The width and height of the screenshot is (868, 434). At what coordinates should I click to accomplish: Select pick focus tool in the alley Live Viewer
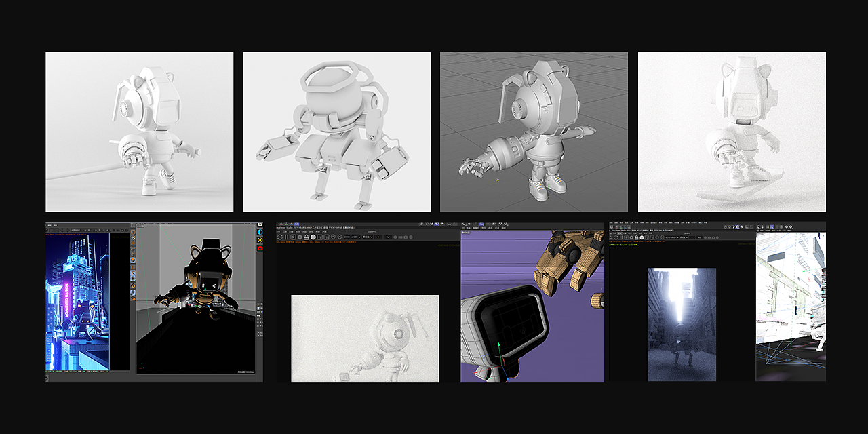click(657, 237)
